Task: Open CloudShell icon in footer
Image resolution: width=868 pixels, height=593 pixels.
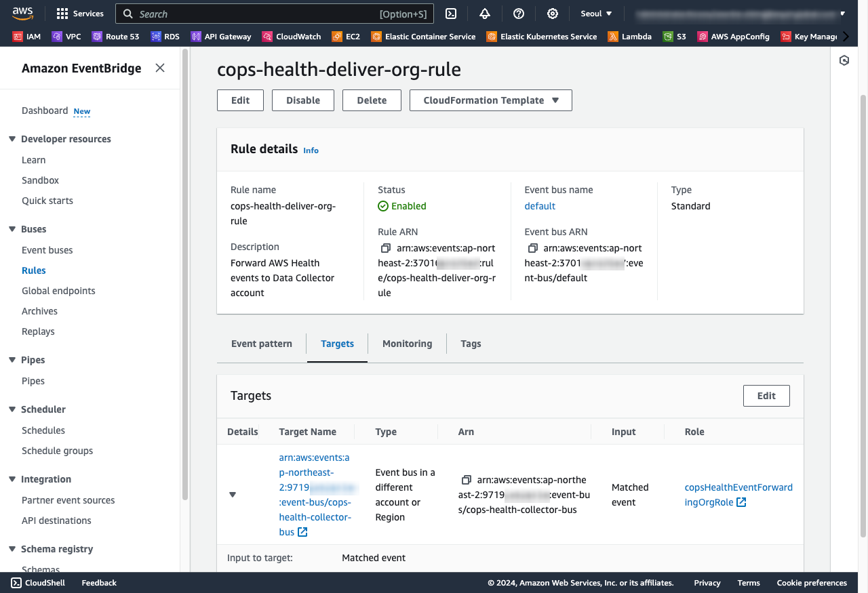Action: tap(16, 583)
